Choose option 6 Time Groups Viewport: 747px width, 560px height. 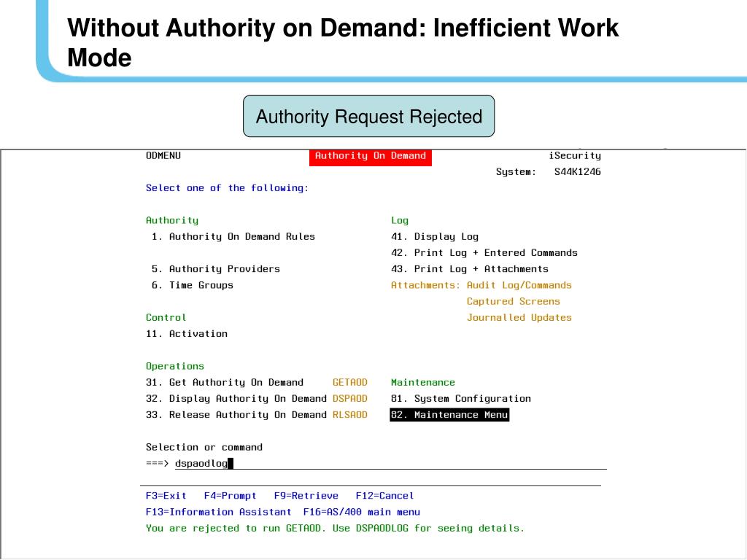click(192, 285)
